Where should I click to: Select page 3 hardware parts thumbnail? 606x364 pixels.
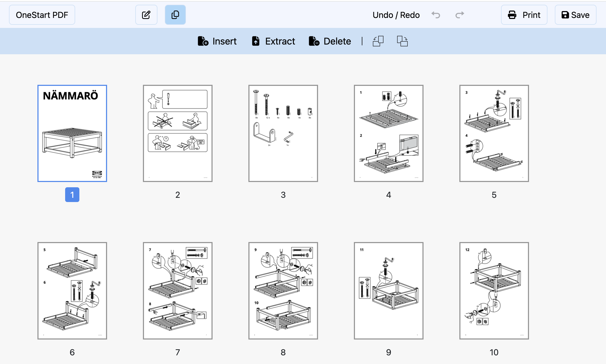click(x=283, y=133)
